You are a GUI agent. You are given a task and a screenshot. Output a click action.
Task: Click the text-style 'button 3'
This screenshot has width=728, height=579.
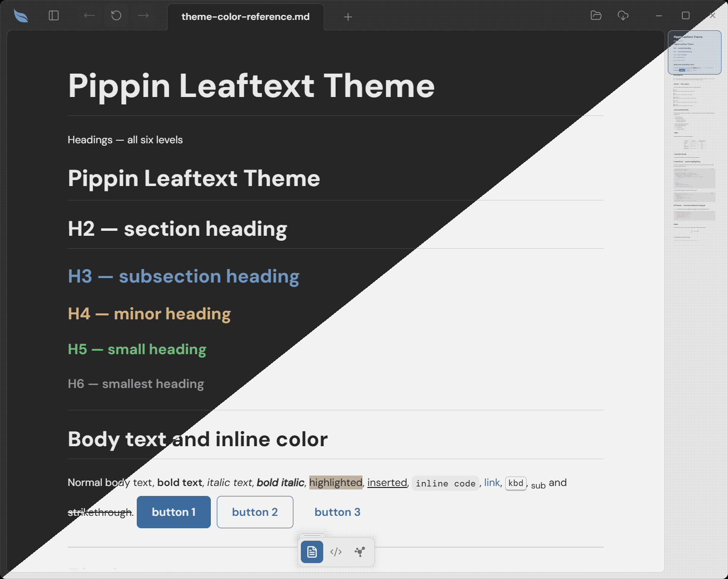tap(338, 512)
